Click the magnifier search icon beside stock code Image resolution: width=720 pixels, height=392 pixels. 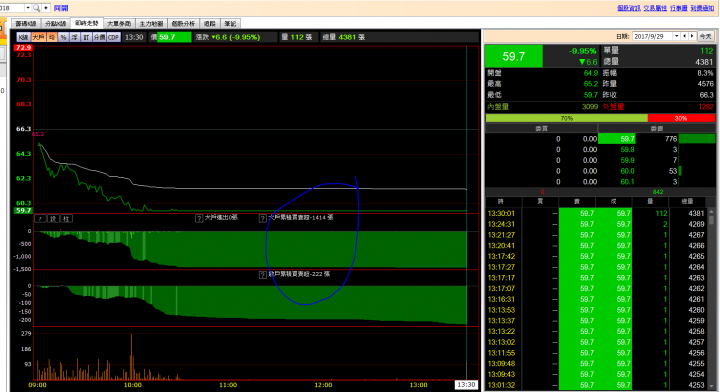click(x=36, y=8)
